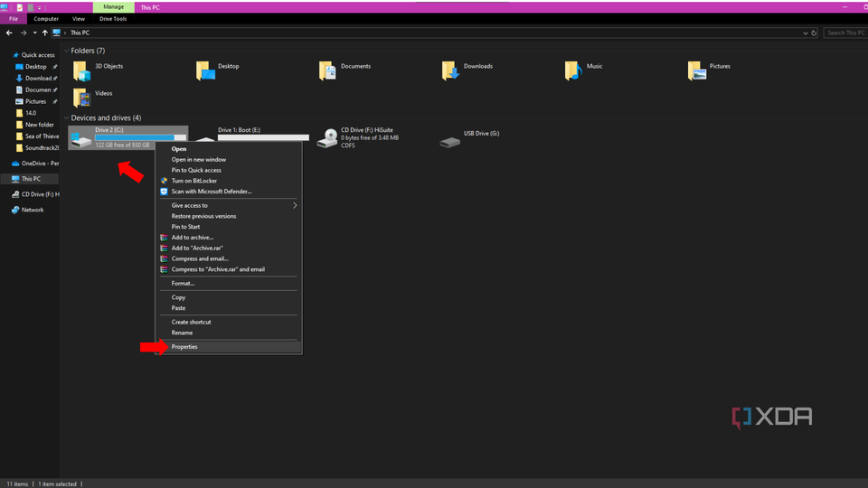This screenshot has width=868, height=488.
Task: Open the recent locations dropdown arrow
Action: click(35, 33)
